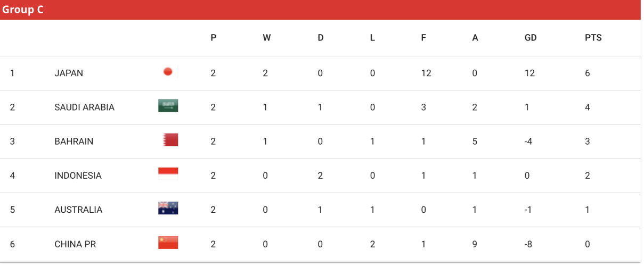The width and height of the screenshot is (644, 266).
Task: Click the Saudi Arabia flag icon
Action: 168,106
